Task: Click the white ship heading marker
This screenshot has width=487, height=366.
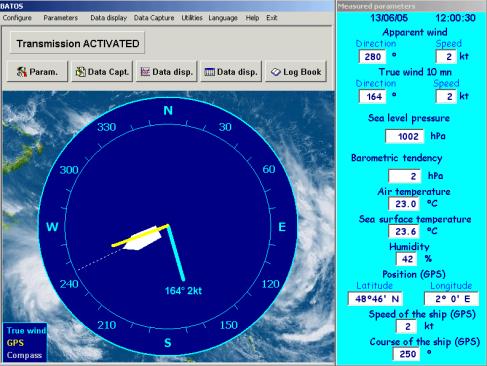Action: click(x=143, y=239)
